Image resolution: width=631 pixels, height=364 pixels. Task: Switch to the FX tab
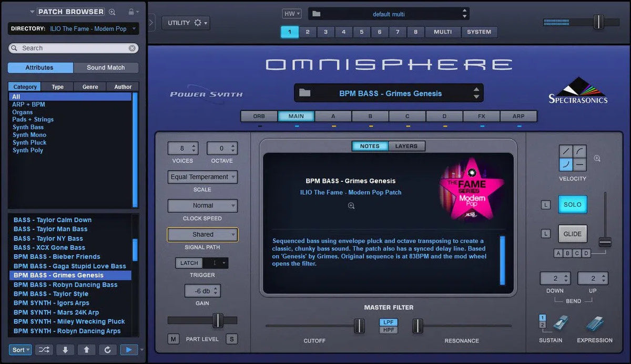(x=481, y=116)
